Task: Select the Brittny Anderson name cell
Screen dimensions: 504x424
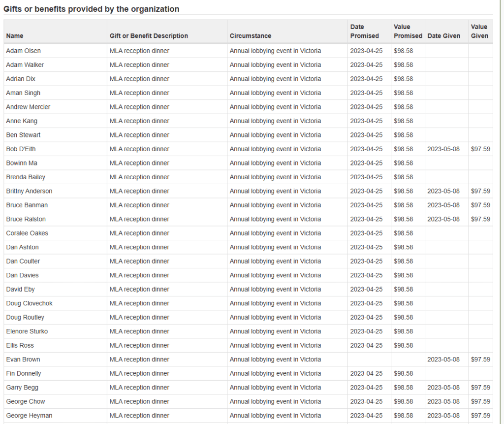Action: pos(29,191)
